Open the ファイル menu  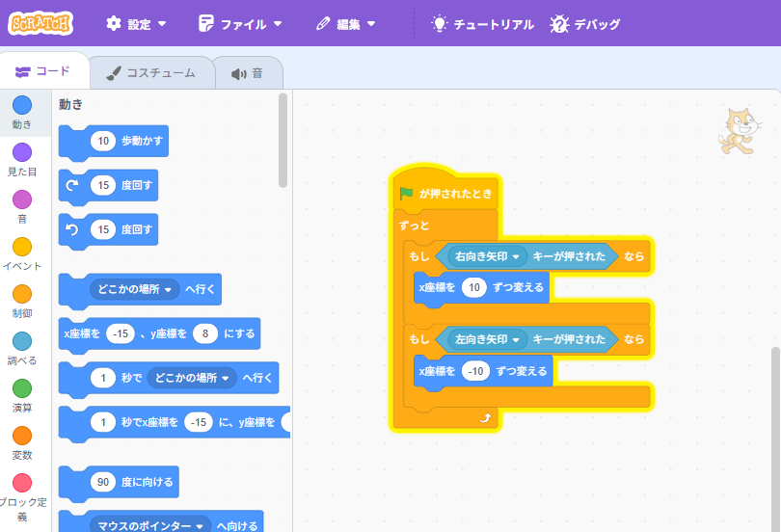pos(240,24)
